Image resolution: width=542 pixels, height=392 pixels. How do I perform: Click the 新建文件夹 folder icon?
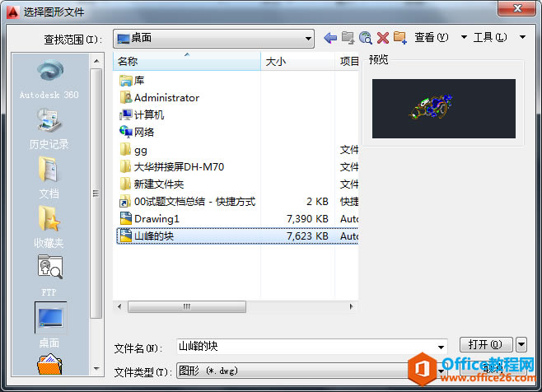(x=125, y=184)
